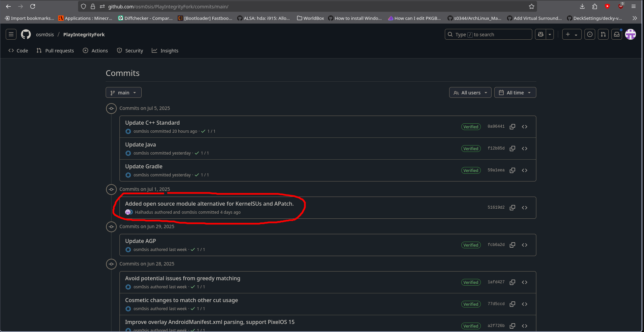Open the WorldBox bookmark folder
Screen dimensions: 644x332
point(310,18)
